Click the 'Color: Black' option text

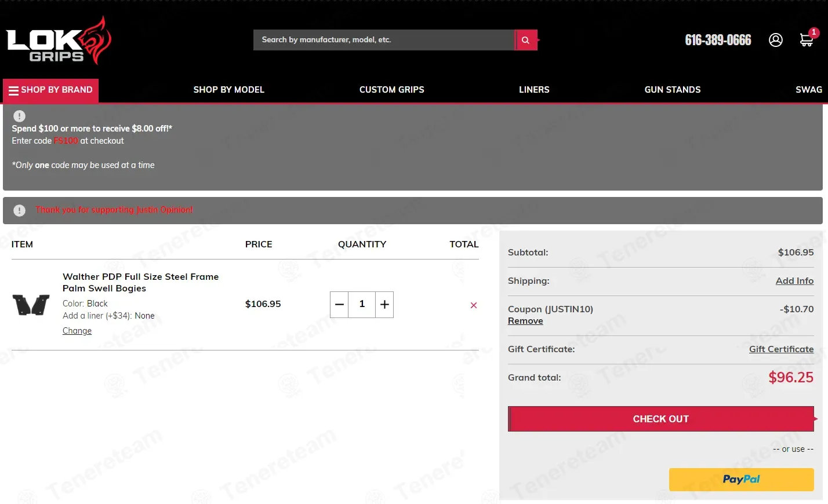[x=85, y=304]
